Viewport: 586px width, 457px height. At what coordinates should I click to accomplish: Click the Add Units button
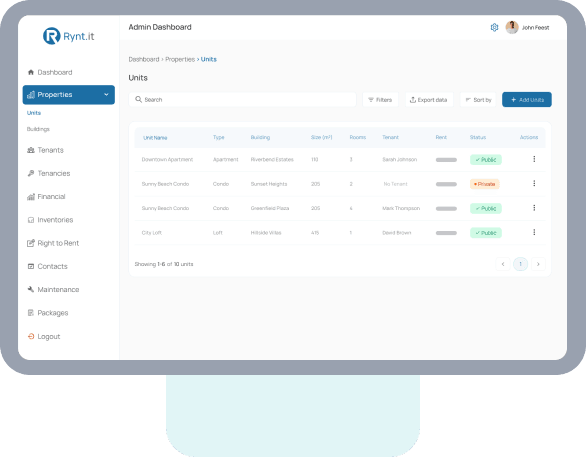pos(527,100)
